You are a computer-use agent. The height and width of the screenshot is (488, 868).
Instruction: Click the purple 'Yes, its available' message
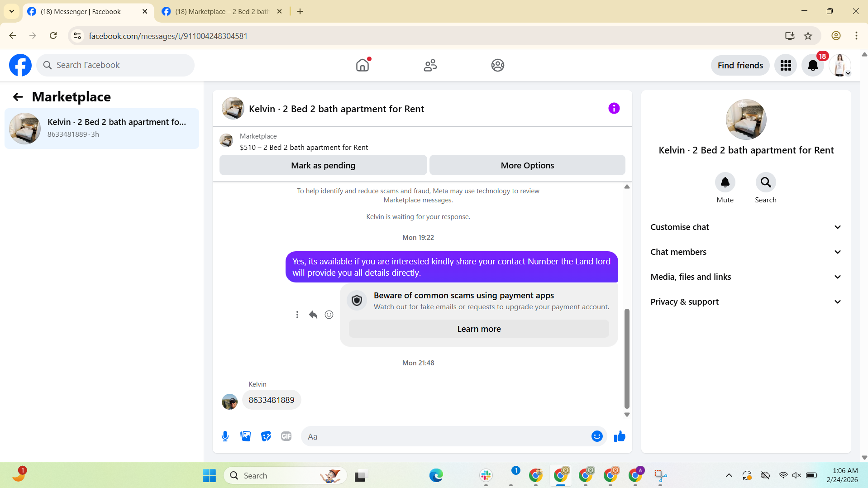coord(452,267)
